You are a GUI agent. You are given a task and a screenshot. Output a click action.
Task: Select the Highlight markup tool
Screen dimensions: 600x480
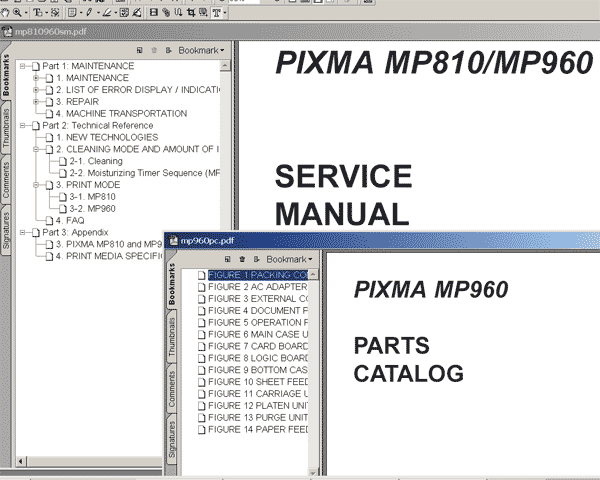click(107, 13)
